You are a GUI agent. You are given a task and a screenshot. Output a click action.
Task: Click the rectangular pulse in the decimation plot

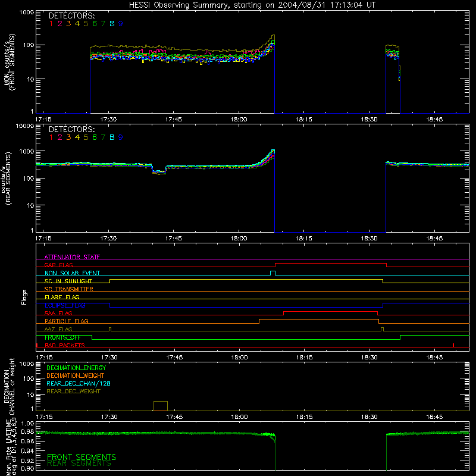point(161,406)
